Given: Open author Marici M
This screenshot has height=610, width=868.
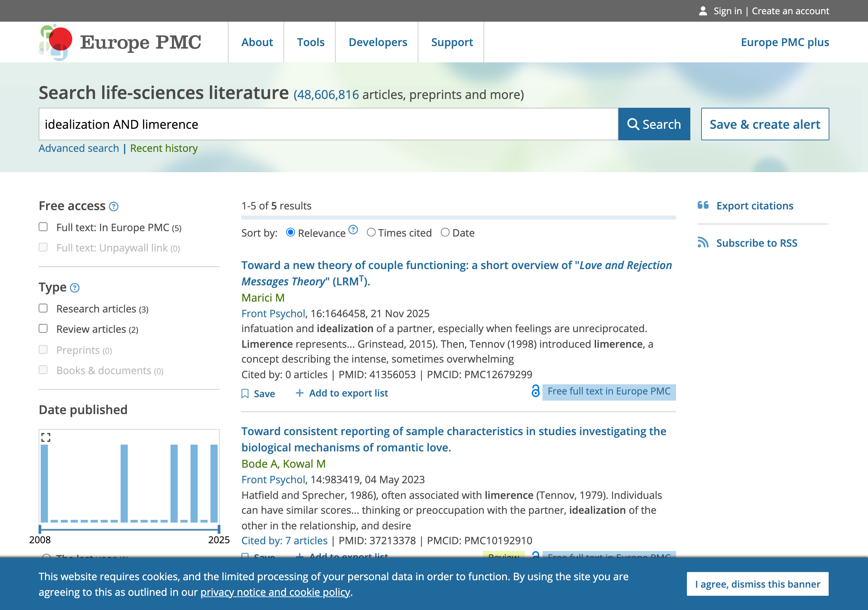Looking at the screenshot, I should point(263,298).
